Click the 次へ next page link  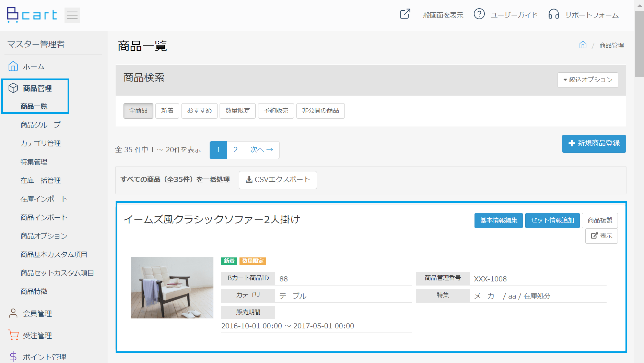pyautogui.click(x=262, y=150)
